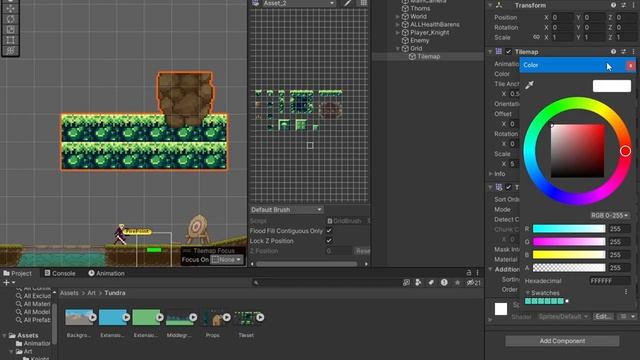Switch to the Console tab
The height and width of the screenshot is (360, 640).
60,273
